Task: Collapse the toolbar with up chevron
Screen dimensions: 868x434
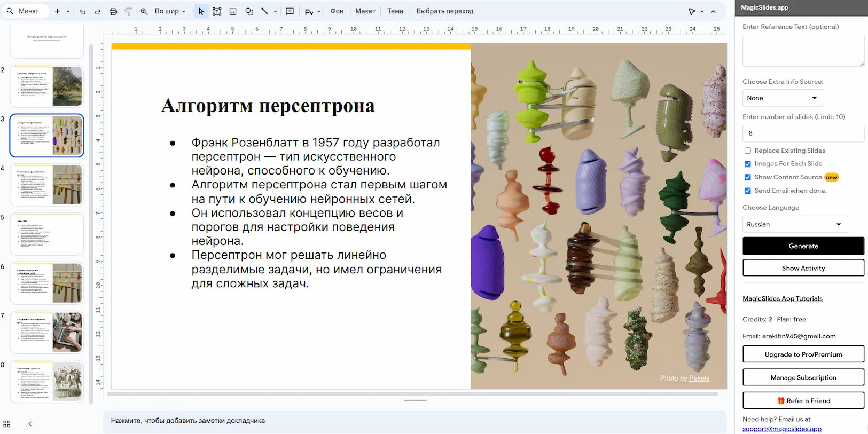Action: tap(713, 11)
